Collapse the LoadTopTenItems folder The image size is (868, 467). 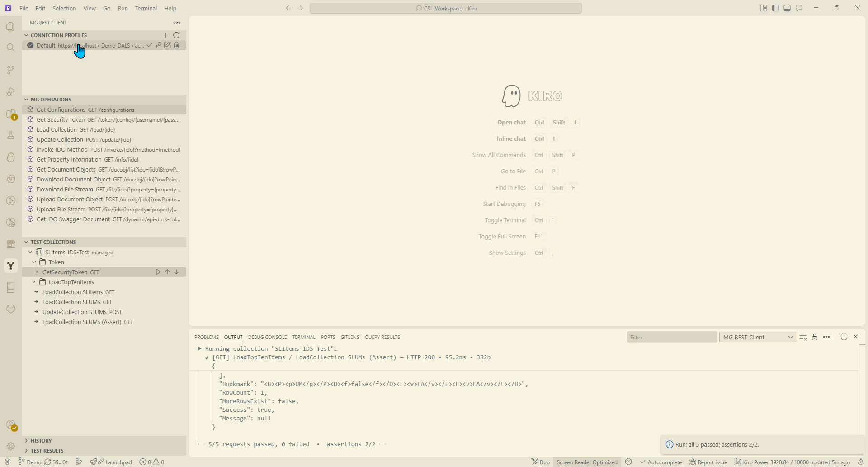34,282
